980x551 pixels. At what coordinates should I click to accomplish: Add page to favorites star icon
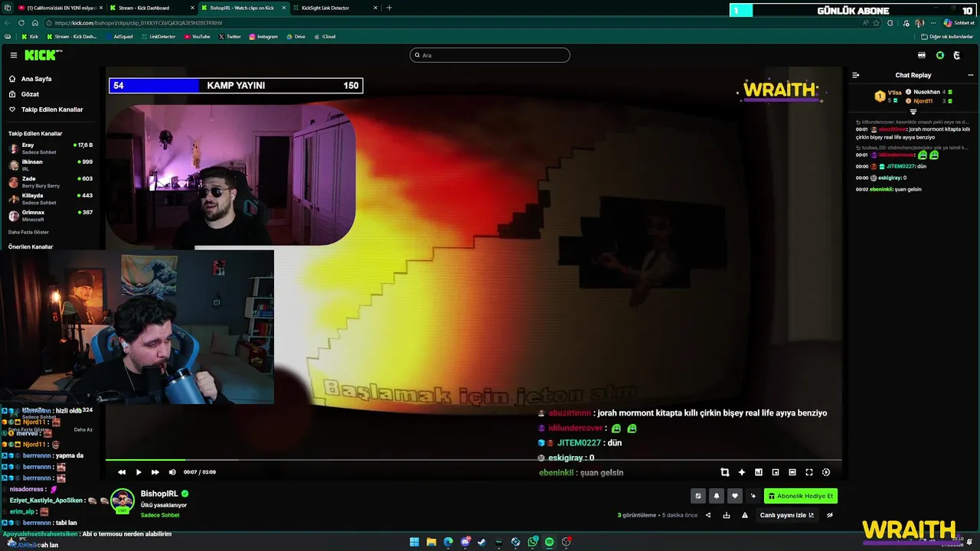(x=877, y=23)
